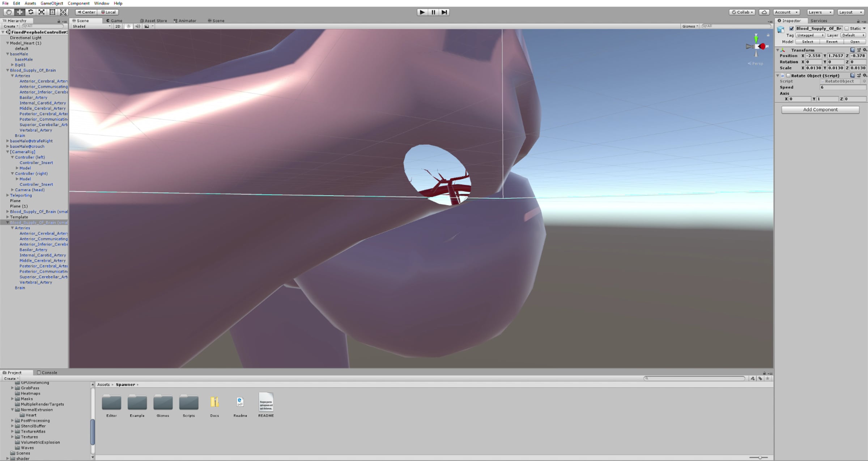Select the Scale tool
The width and height of the screenshot is (868, 461).
42,12
